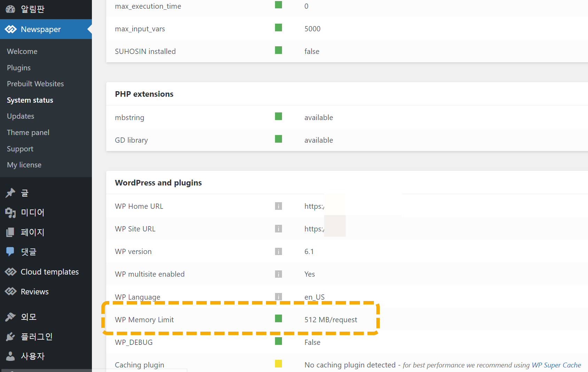Click the Caching plugin yellow status square
The width and height of the screenshot is (588, 372).
(x=279, y=364)
